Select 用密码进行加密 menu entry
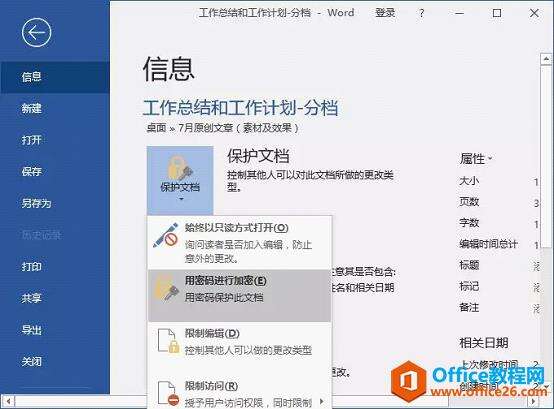 pos(240,296)
